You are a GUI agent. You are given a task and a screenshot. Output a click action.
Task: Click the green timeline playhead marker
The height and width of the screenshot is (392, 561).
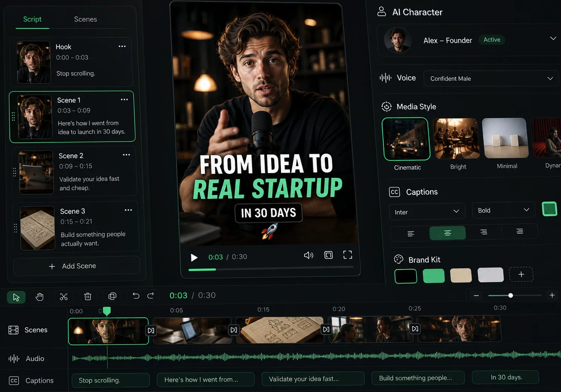point(107,311)
